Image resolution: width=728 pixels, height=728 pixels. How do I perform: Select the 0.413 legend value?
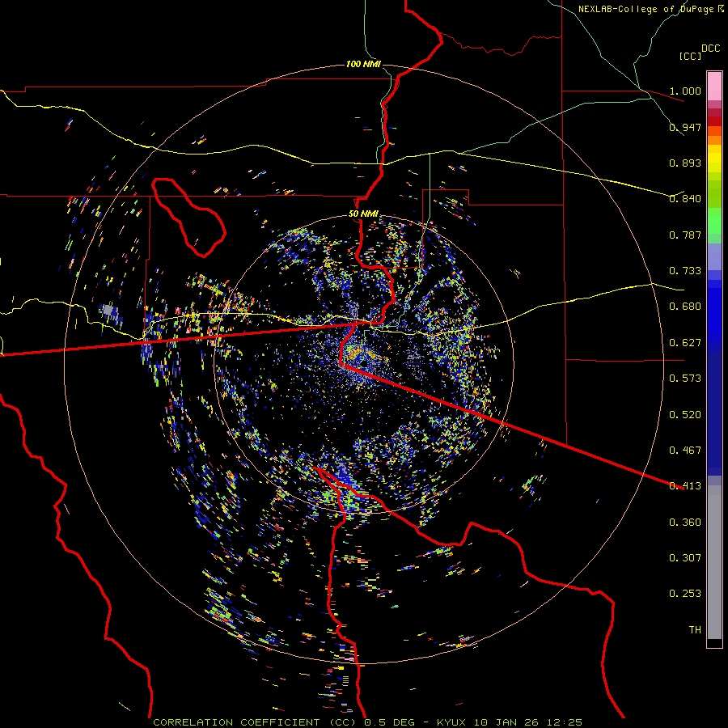pos(685,486)
